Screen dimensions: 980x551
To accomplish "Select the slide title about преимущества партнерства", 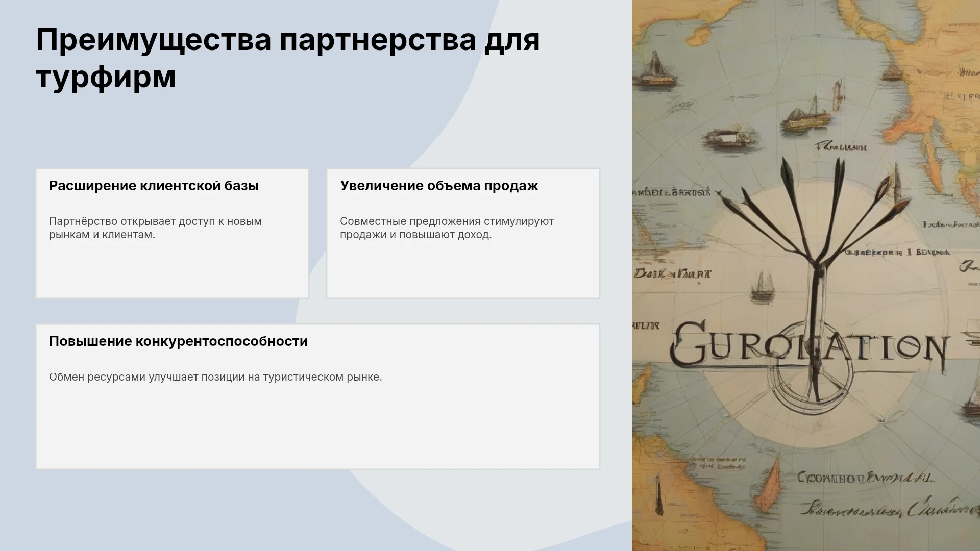I will pyautogui.click(x=288, y=58).
